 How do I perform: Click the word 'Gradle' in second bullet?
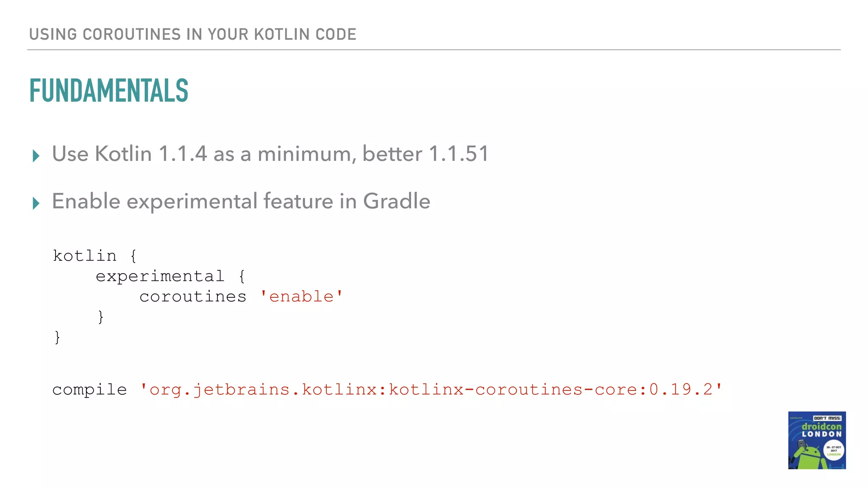[396, 201]
